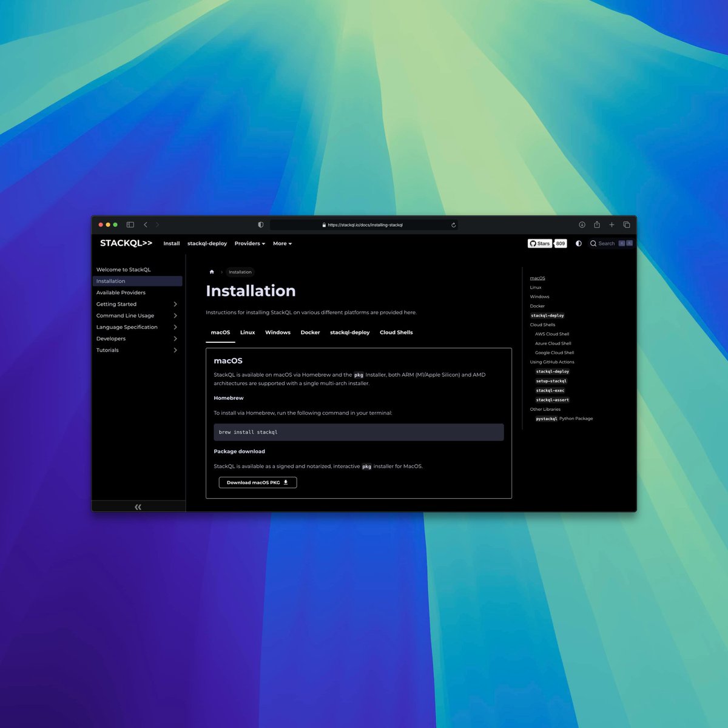Jump to Other Libraries in contents
The height and width of the screenshot is (728, 728).
click(x=545, y=409)
